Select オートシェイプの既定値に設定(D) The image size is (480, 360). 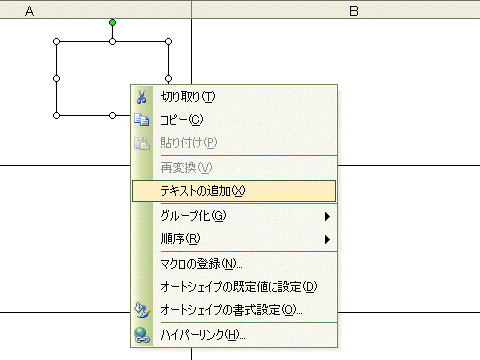pyautogui.click(x=234, y=287)
